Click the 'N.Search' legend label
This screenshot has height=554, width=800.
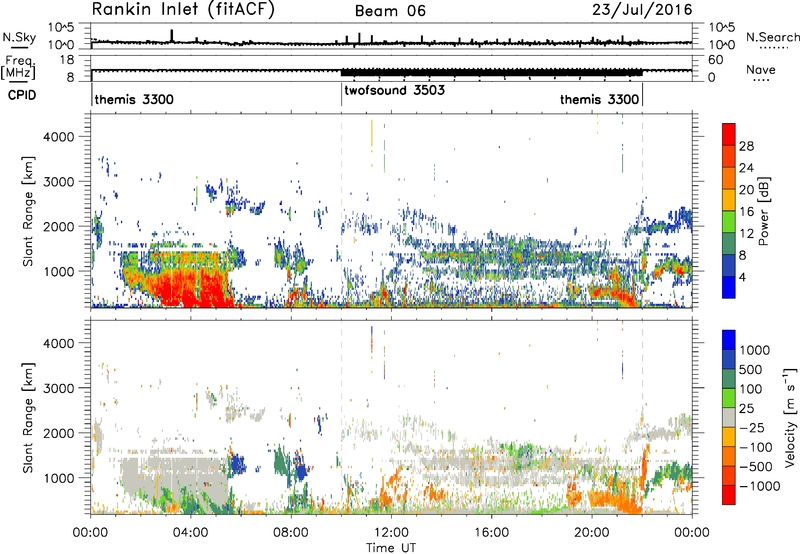pyautogui.click(x=772, y=37)
